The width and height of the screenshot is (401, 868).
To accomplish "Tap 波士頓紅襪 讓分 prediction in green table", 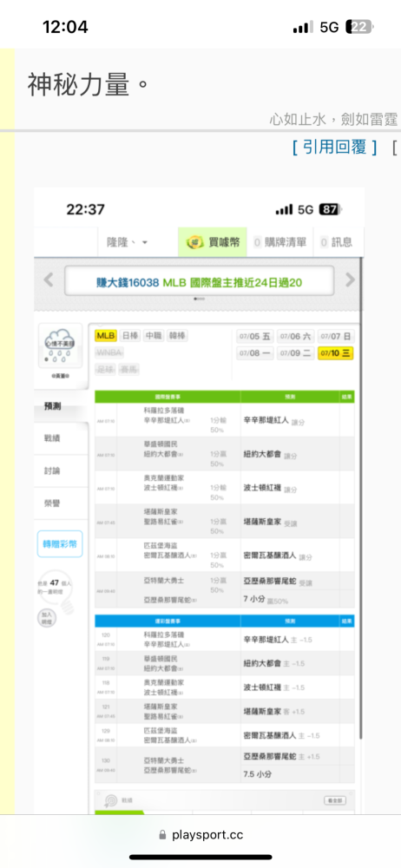I will point(270,489).
